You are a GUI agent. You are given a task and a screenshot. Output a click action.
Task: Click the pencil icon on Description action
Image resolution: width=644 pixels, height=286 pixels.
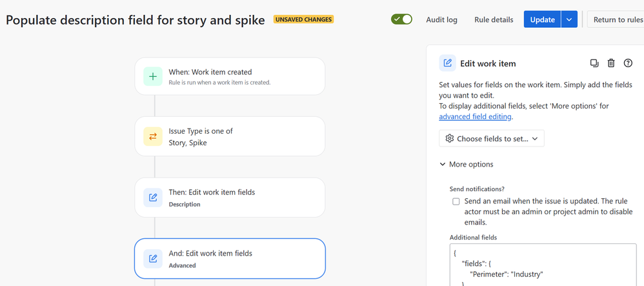tap(153, 198)
